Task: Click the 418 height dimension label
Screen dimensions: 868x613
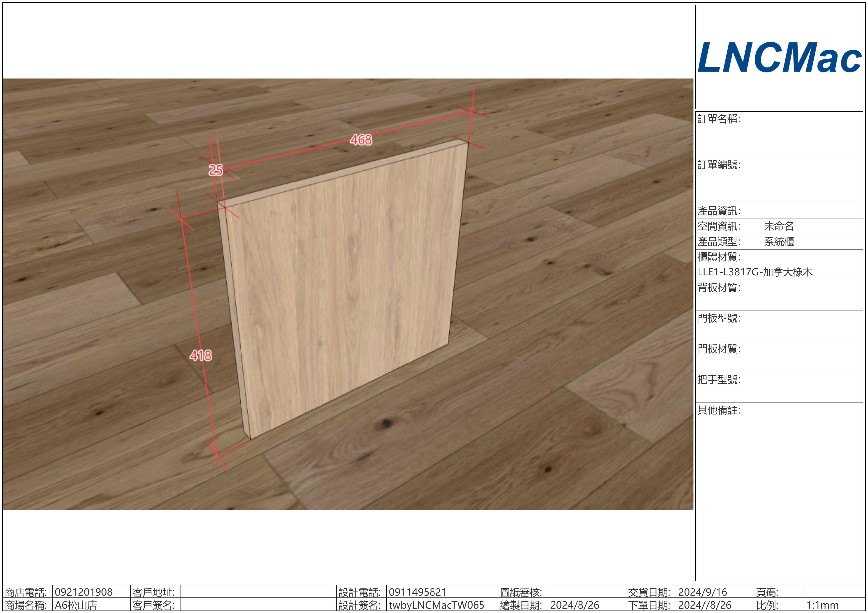Action: click(x=201, y=355)
